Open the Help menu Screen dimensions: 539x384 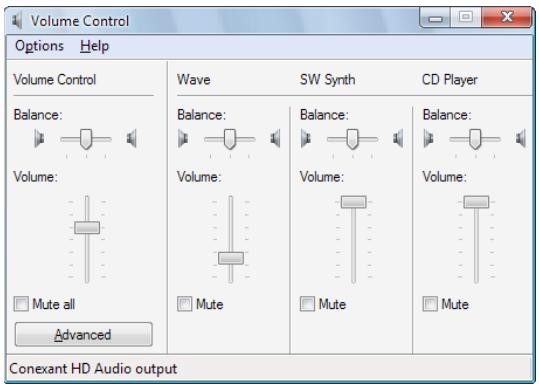coord(95,46)
